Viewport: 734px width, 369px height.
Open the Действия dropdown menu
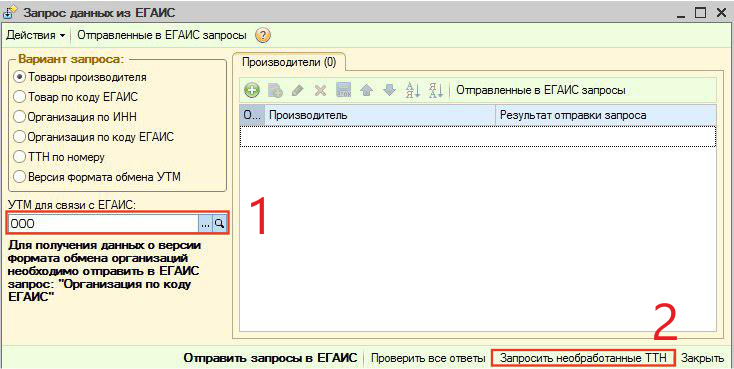pos(36,36)
